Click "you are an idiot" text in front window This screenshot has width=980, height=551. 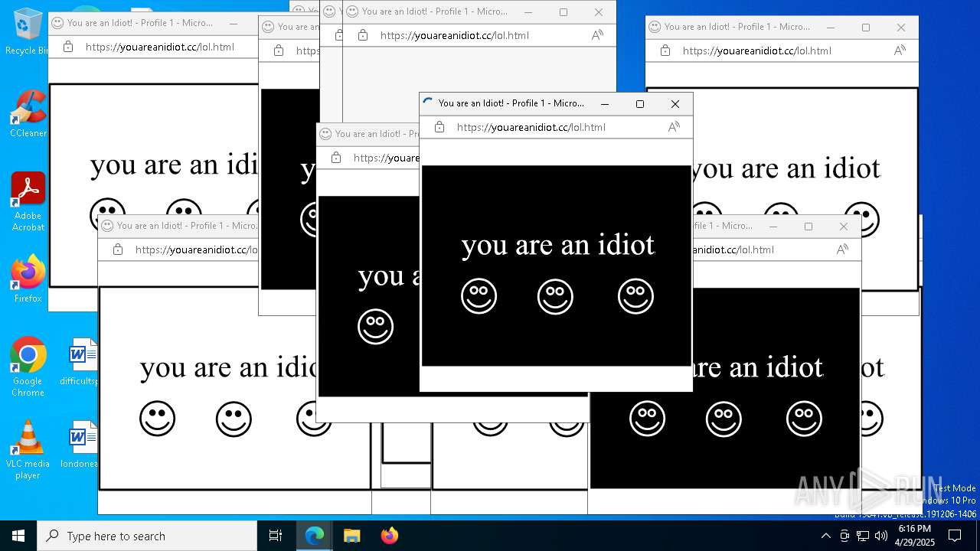pos(558,245)
